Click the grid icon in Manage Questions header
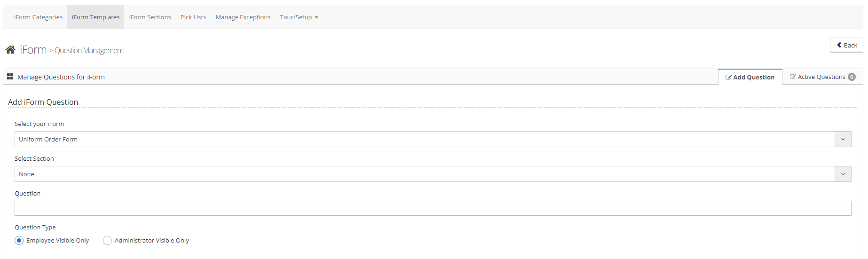 pos(10,77)
